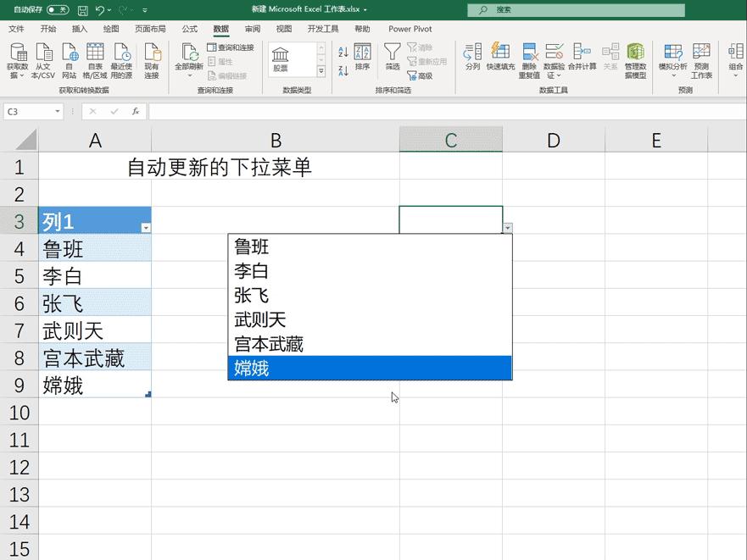This screenshot has width=747, height=560.
Task: Apply the Stocks (股票) data type
Action: click(x=282, y=57)
